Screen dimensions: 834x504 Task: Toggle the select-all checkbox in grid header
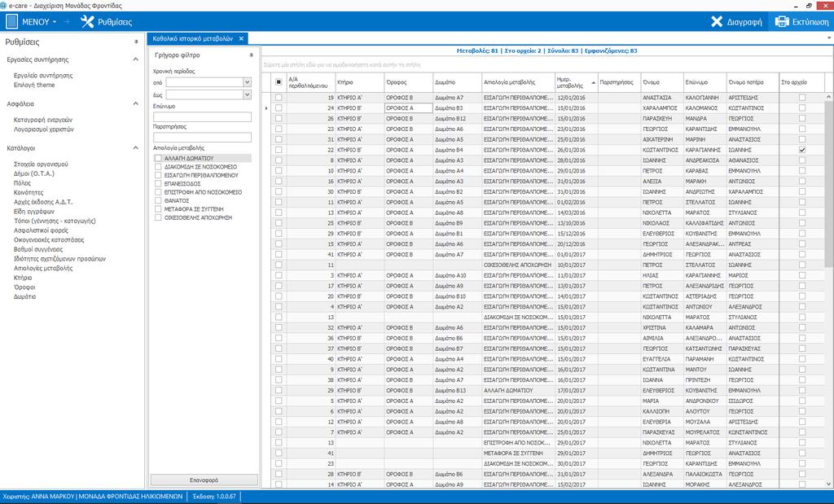(279, 82)
